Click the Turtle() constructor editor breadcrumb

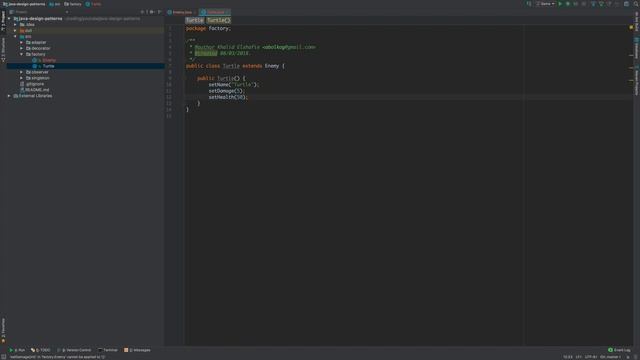click(218, 20)
